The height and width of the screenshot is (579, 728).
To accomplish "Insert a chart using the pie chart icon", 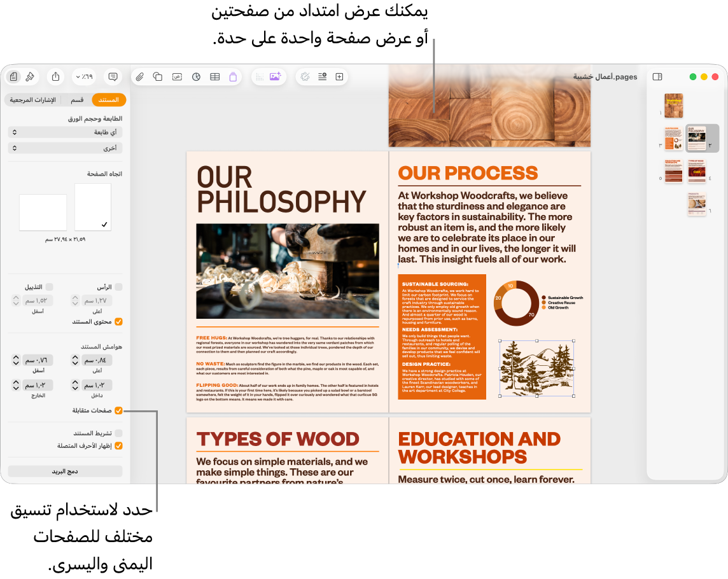I will (196, 76).
